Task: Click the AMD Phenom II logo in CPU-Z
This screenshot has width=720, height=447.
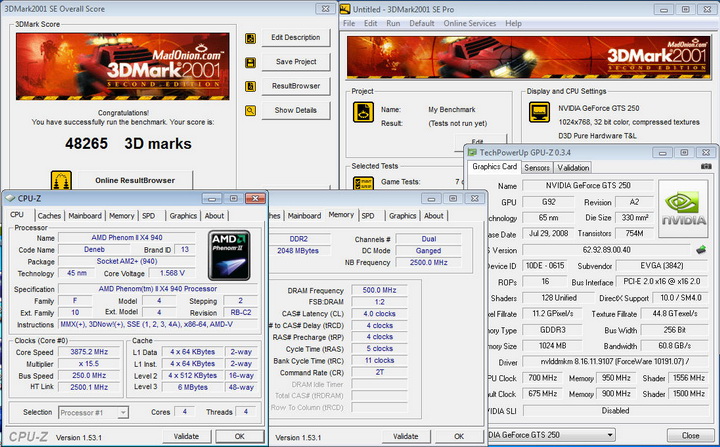Action: click(x=229, y=255)
